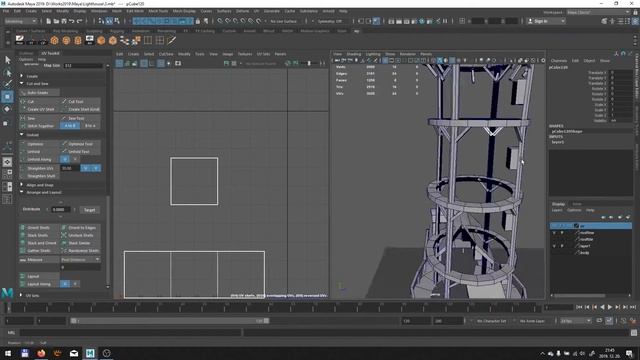
Task: Open Firefox from the Windows taskbar
Action: tap(41, 353)
